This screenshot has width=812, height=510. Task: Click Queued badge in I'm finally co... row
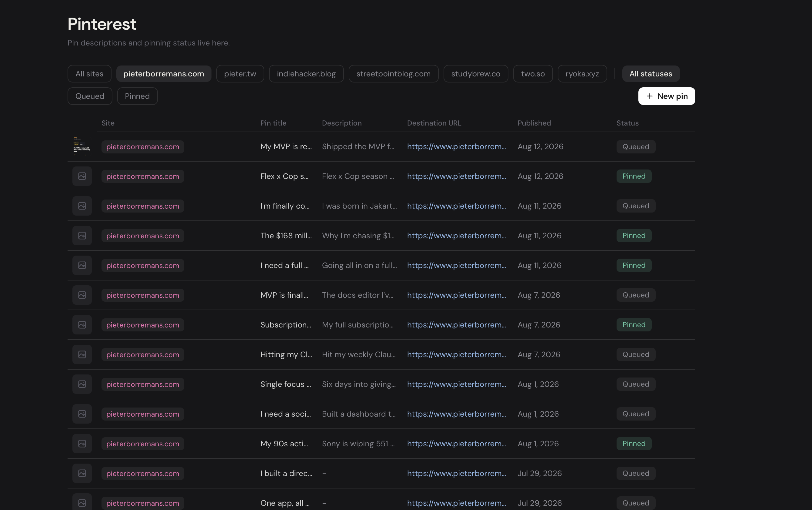pyautogui.click(x=636, y=206)
